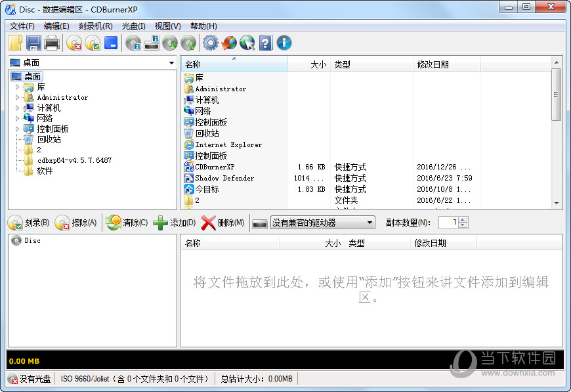Click the printer icon in the toolbar
Screen dimensions: 571x392
click(52, 43)
